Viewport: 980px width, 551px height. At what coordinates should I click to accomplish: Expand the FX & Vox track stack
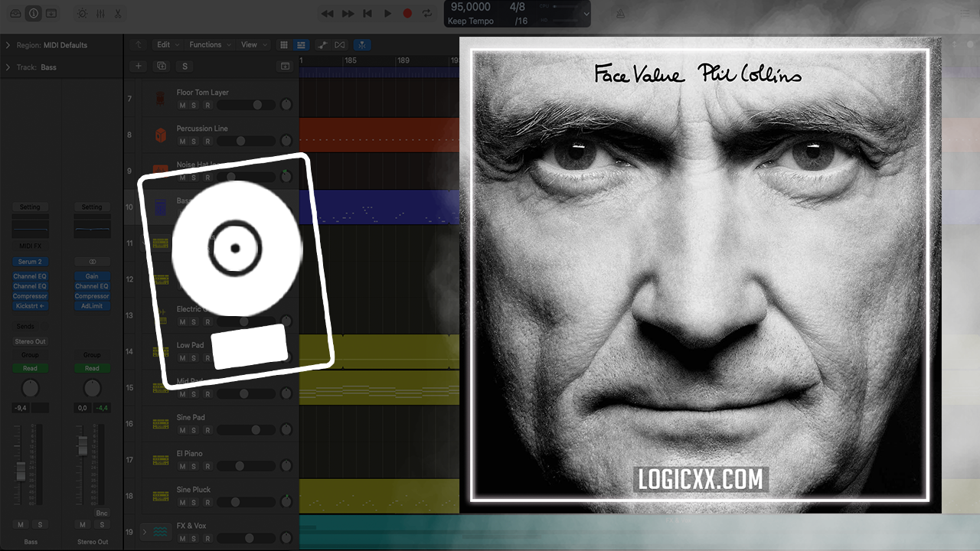pyautogui.click(x=144, y=532)
